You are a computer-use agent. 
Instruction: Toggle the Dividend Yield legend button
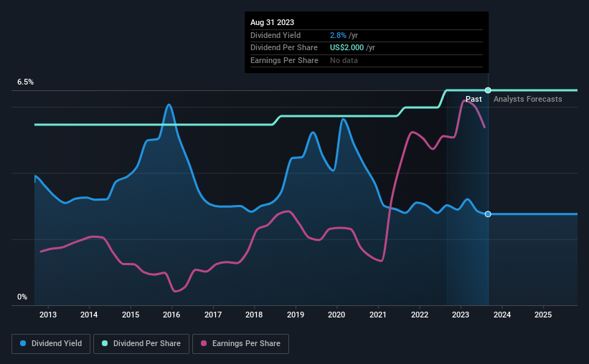tap(51, 344)
